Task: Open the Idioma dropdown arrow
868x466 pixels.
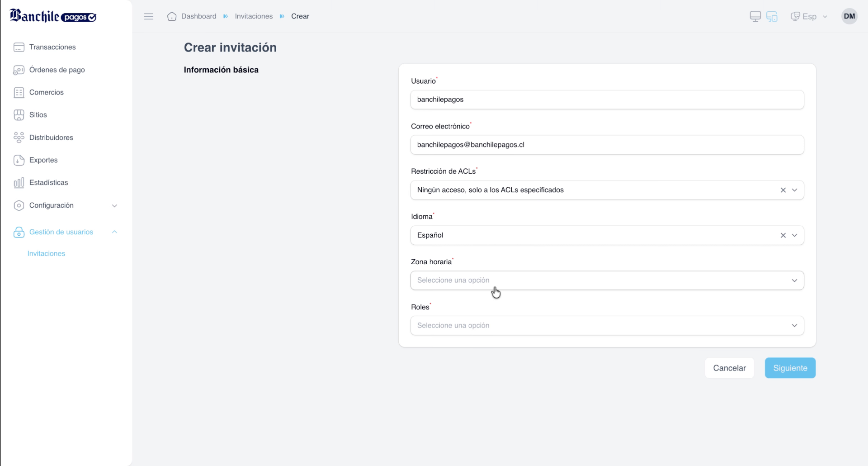Action: tap(795, 235)
